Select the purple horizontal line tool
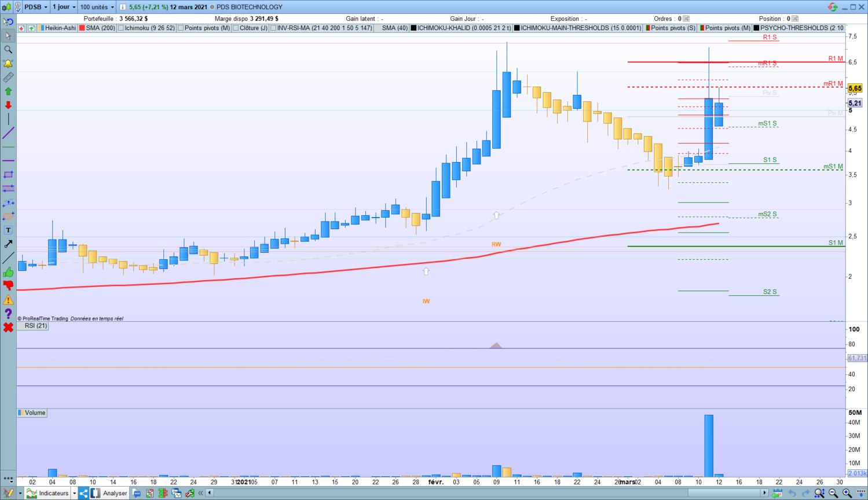 (8, 160)
